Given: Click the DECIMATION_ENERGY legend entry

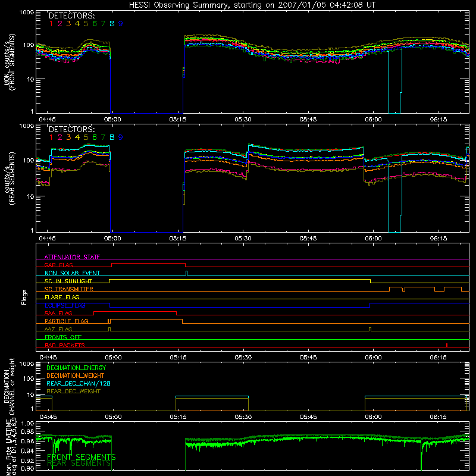Looking at the screenshot, I should pos(76,368).
